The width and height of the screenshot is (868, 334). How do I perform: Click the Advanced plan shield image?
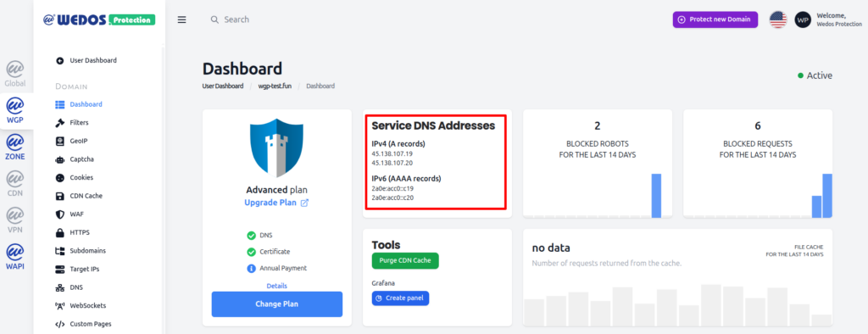point(277,148)
